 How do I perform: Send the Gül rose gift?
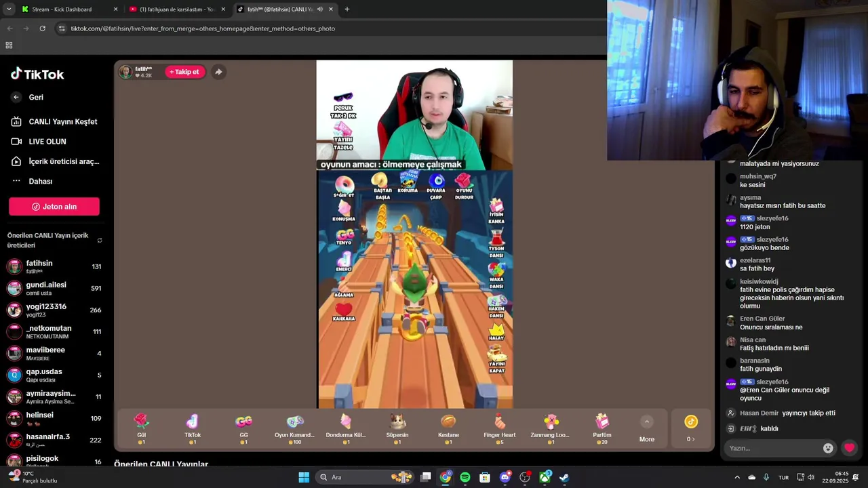coord(141,428)
